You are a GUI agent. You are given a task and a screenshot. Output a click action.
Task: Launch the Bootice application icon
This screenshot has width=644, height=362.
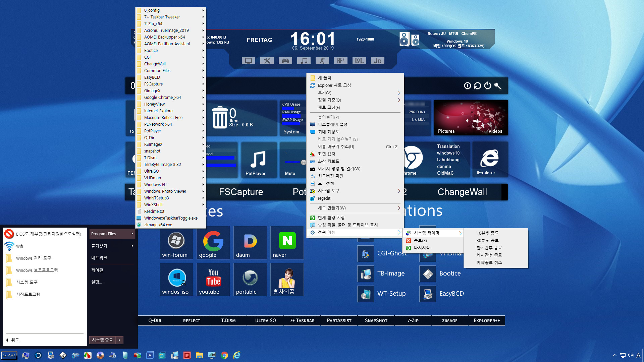tap(428, 274)
